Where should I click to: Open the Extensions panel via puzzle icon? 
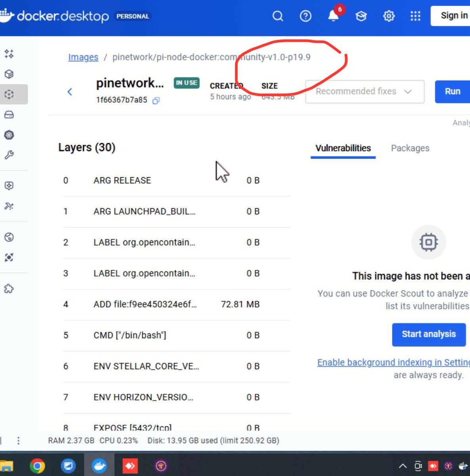[x=9, y=288]
